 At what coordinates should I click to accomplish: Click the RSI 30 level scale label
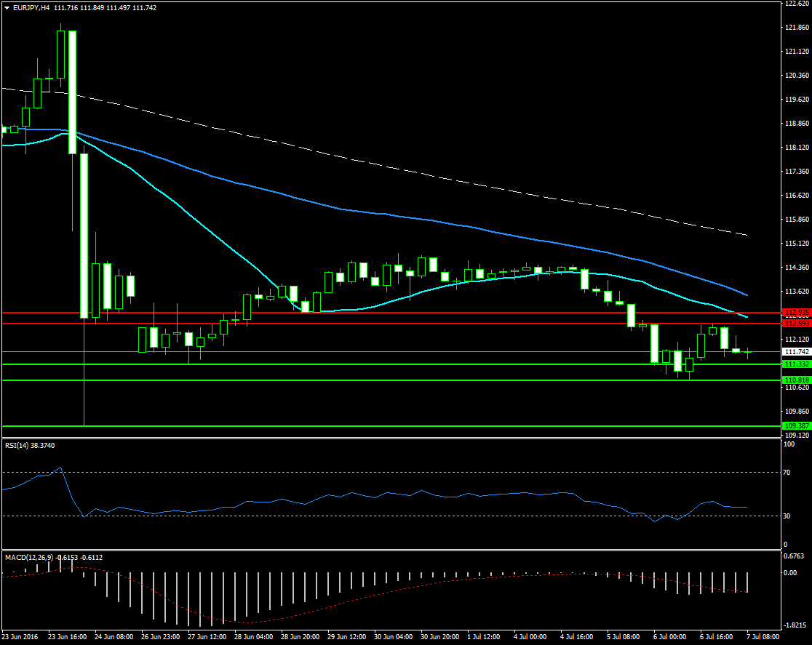click(x=787, y=516)
